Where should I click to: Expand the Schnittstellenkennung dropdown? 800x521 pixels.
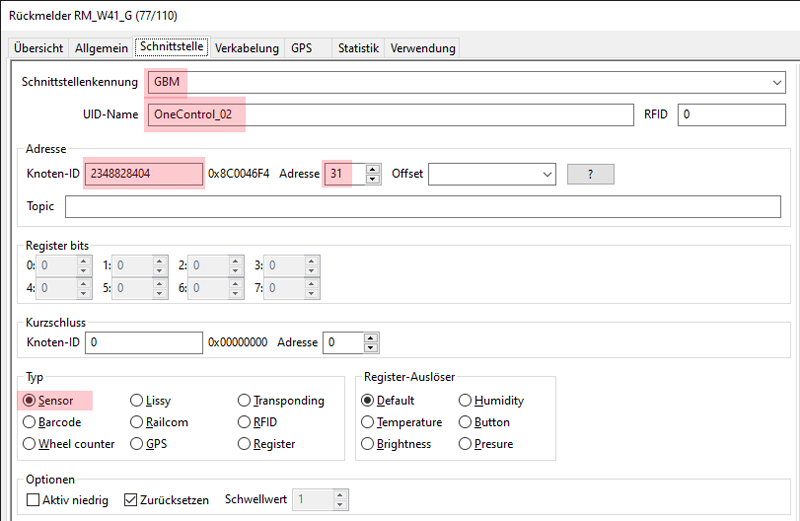tap(777, 82)
